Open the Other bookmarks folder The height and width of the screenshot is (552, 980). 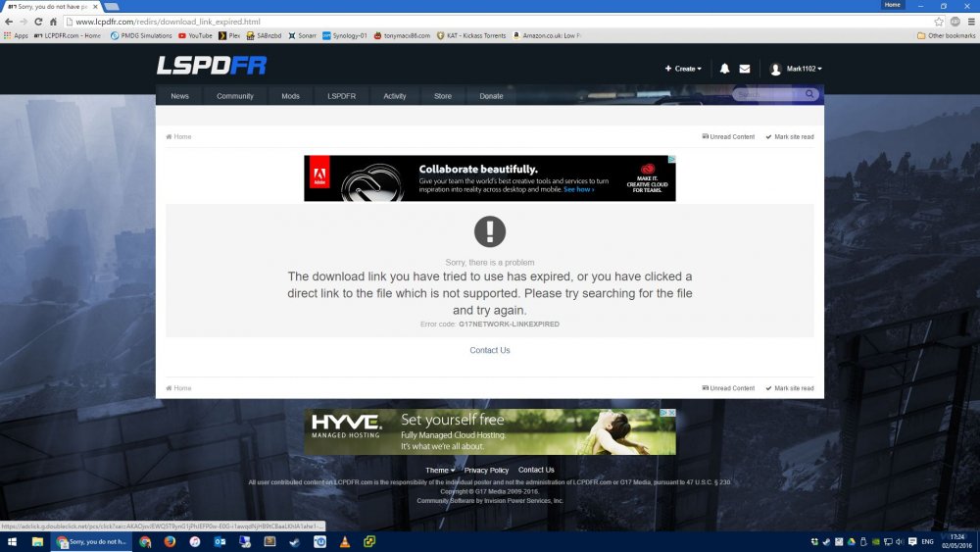[x=947, y=35]
